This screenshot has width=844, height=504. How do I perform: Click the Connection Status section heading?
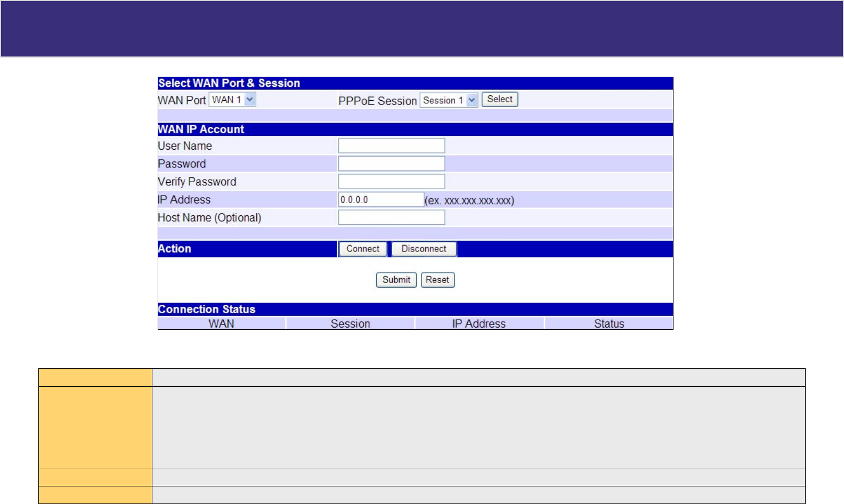[207, 310]
